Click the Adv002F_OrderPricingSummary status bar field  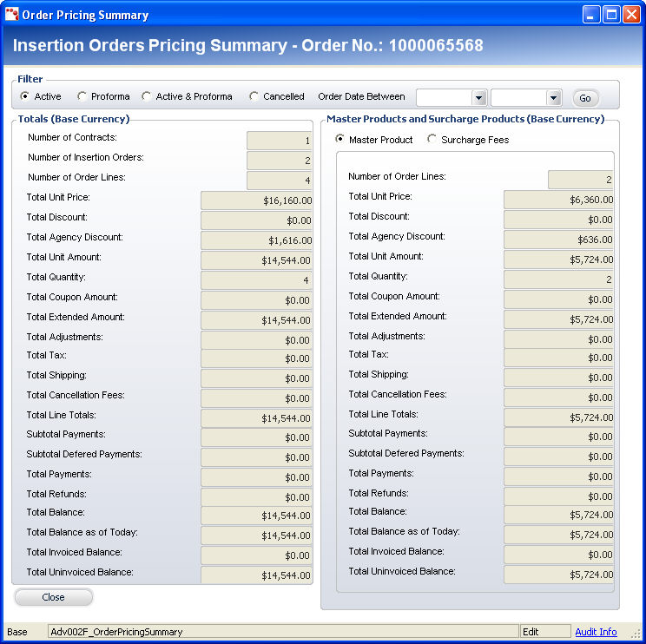pyautogui.click(x=282, y=632)
